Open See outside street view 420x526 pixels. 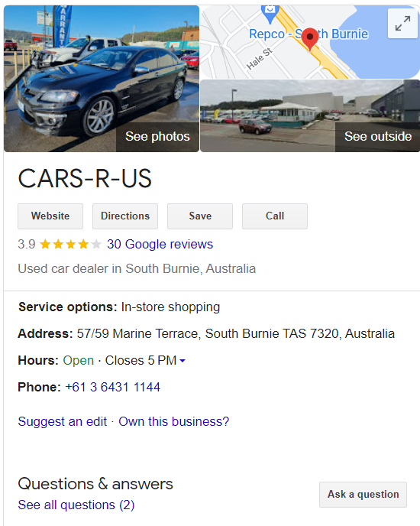[x=378, y=137]
